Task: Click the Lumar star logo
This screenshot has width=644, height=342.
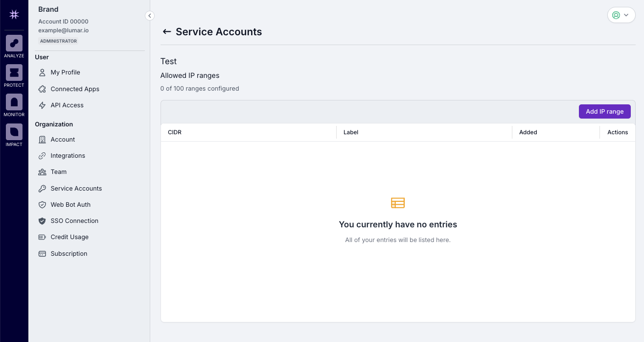Action: [14, 14]
